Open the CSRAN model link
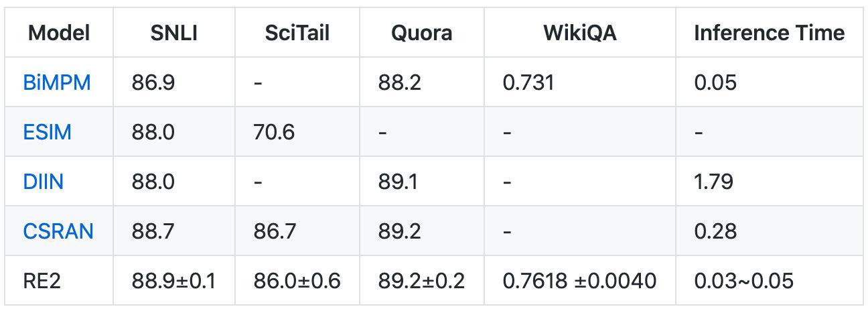 point(58,231)
